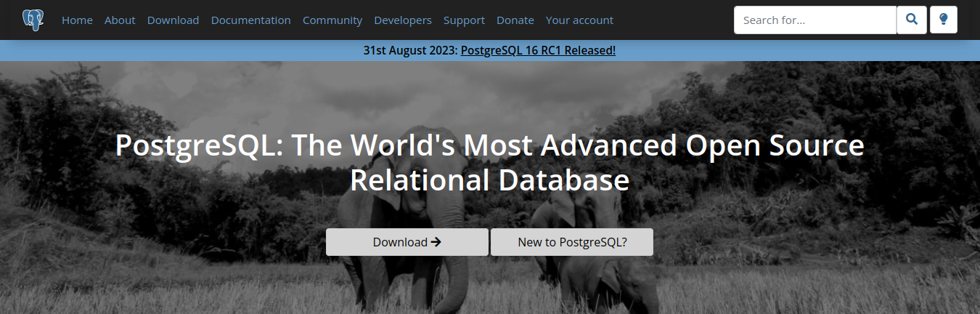Open the Donate page

(x=515, y=20)
